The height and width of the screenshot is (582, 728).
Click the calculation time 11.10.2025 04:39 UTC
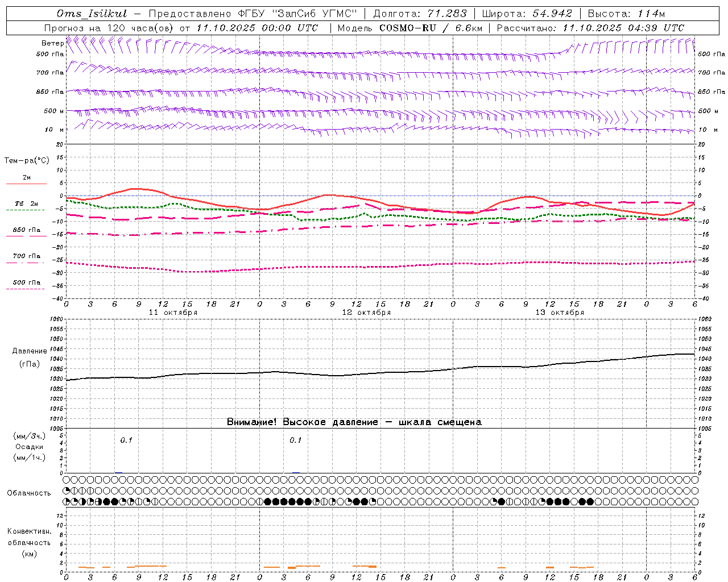(623, 28)
